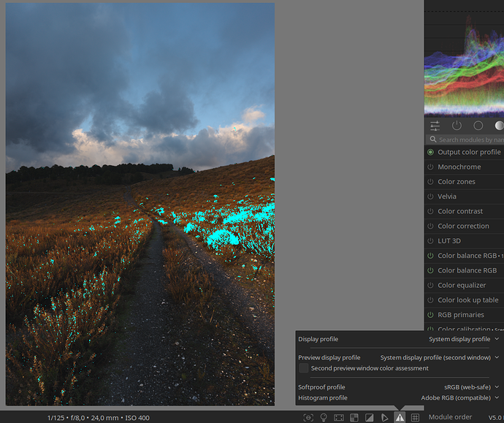Open the Softproof profile dropdown

click(471, 387)
